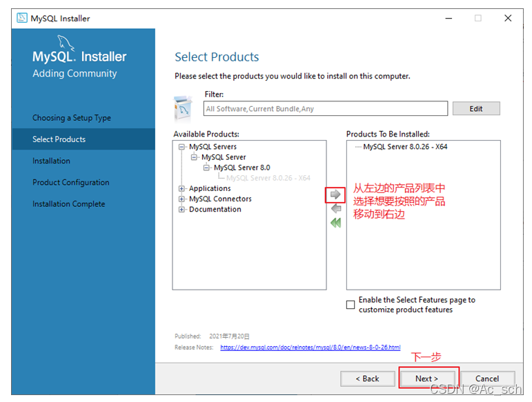Click the software box icon beside Filter

(x=183, y=108)
